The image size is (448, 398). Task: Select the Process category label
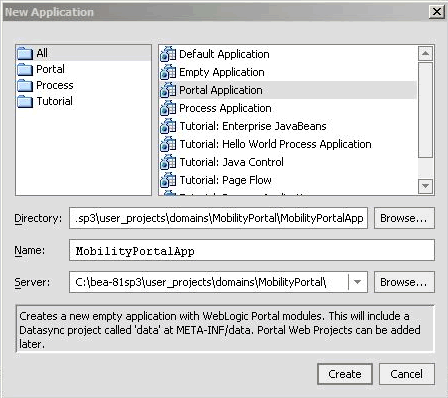pos(55,85)
